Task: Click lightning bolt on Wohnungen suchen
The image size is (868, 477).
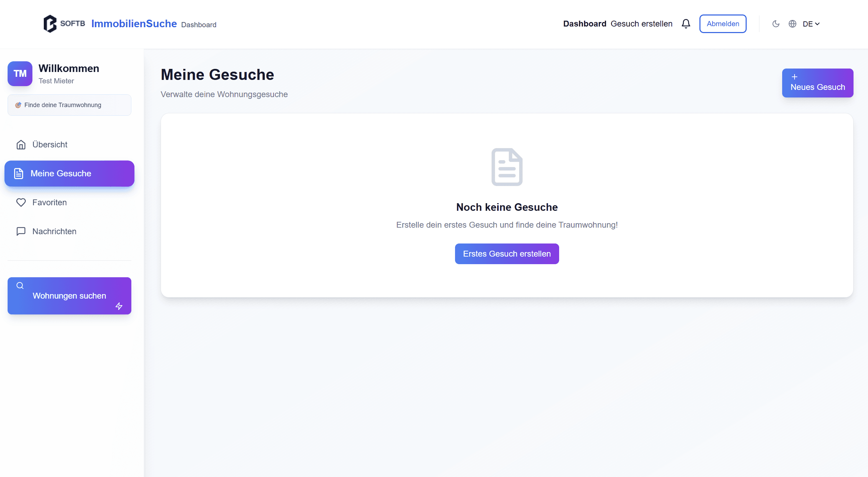Action: coord(119,306)
